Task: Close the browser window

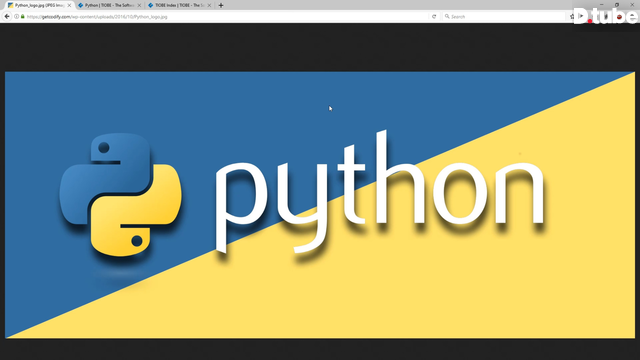Action: coord(632,5)
